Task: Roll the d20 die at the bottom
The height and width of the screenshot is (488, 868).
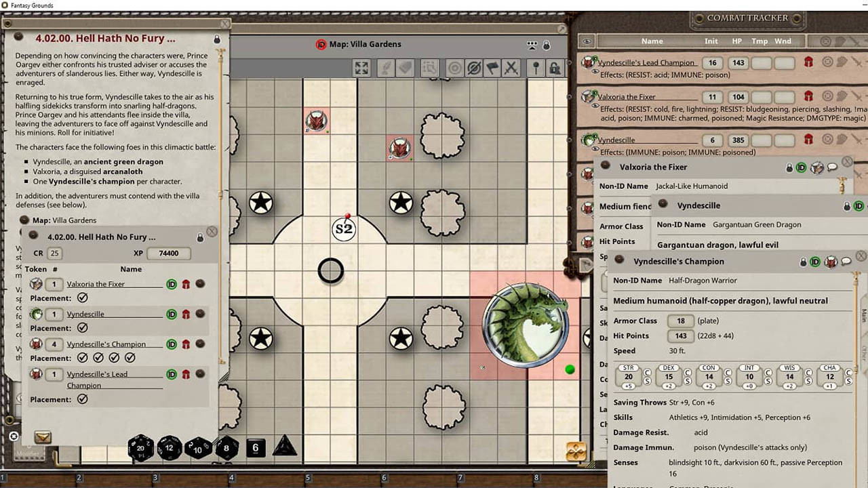Action: (140, 447)
